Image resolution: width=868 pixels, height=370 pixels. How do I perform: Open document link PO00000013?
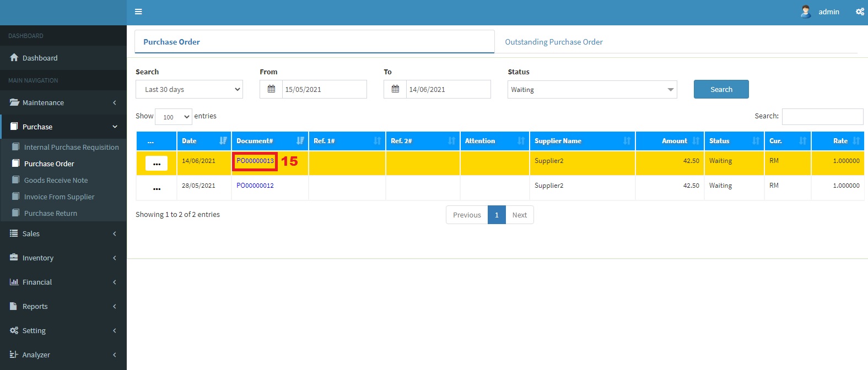tap(255, 161)
